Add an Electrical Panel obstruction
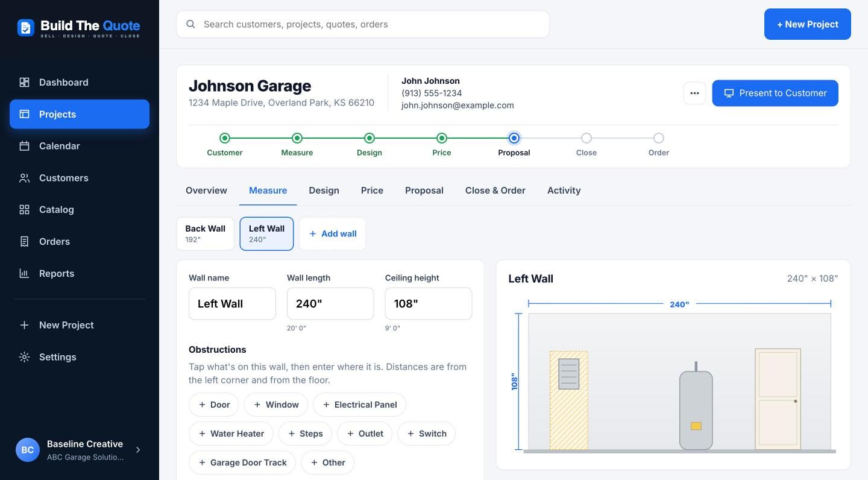 point(359,405)
